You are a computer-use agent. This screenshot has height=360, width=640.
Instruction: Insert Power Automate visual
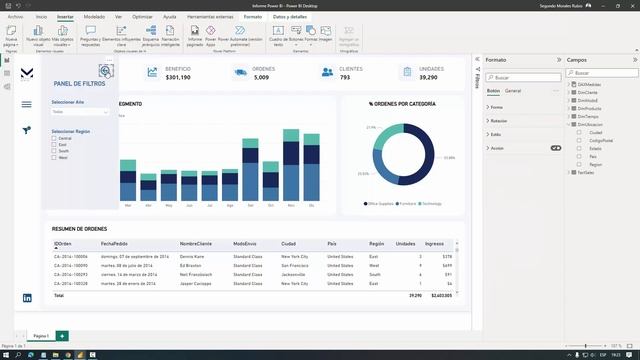(x=240, y=36)
